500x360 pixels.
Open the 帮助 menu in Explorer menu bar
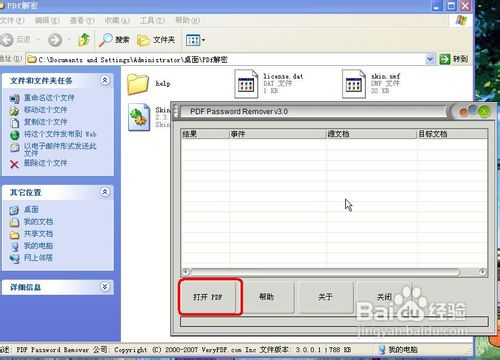187,20
